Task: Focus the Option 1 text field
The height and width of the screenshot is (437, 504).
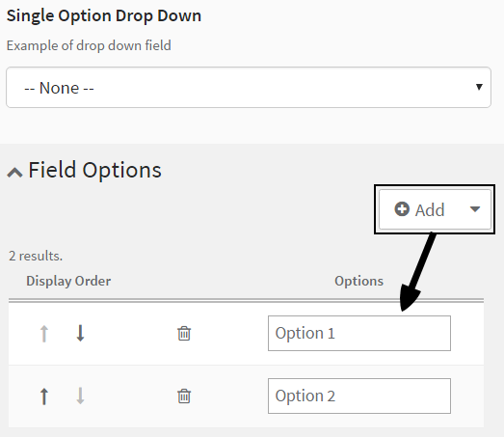Action: (x=359, y=333)
